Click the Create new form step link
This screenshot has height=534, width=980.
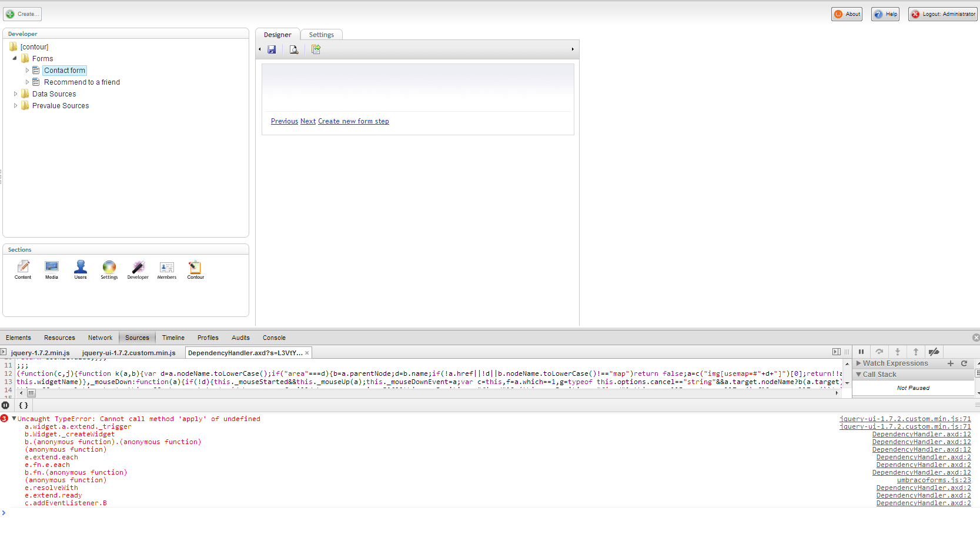coord(353,121)
